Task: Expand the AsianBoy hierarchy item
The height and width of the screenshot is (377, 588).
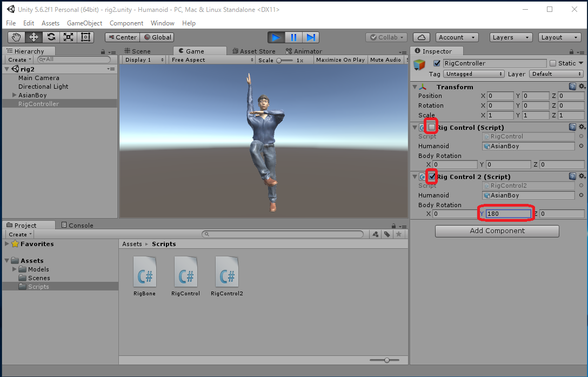Action: (x=15, y=95)
